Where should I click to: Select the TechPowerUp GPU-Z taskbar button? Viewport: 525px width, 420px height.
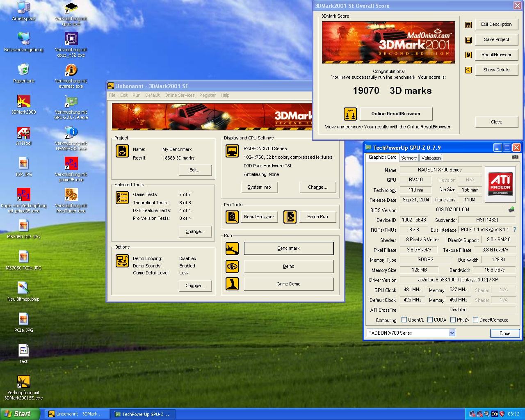click(143, 414)
